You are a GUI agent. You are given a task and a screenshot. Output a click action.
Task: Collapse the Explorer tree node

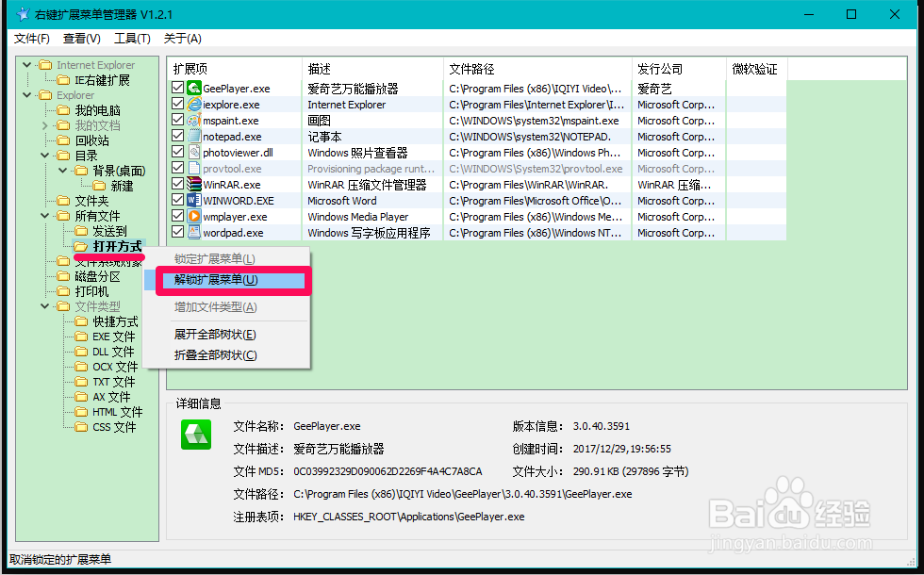click(27, 95)
